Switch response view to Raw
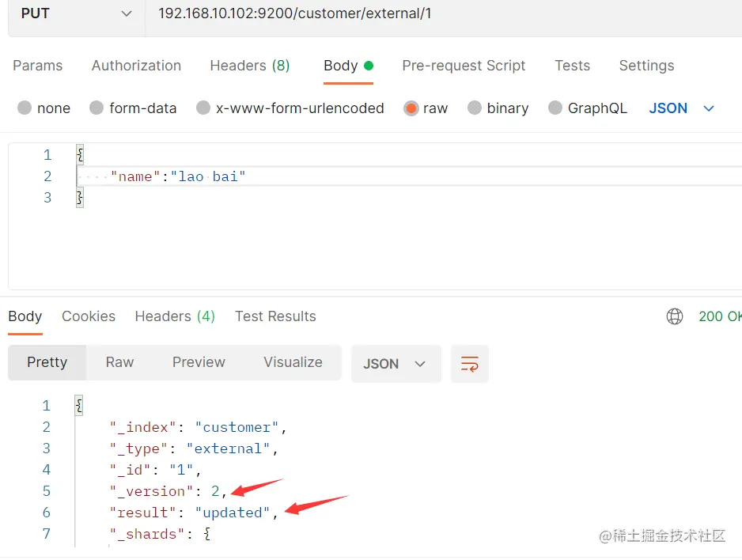Viewport: 742px width, 560px height. 119,362
